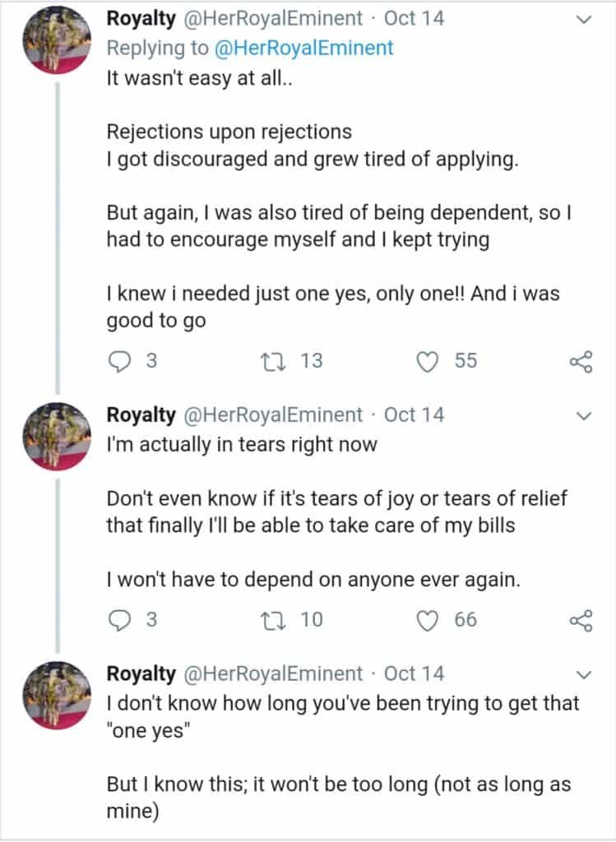Open Royalty's profile from first tweet name
616x842 pixels.
141,20
